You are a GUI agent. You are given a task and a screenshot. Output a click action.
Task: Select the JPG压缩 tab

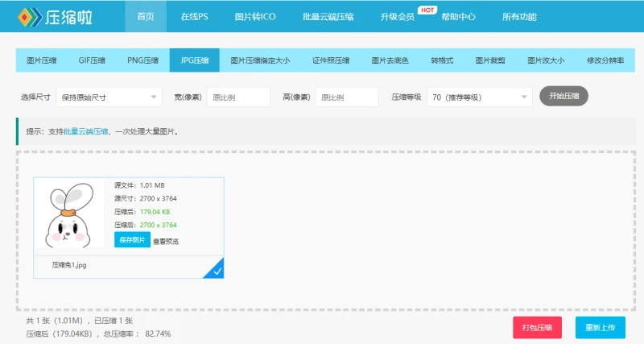194,60
